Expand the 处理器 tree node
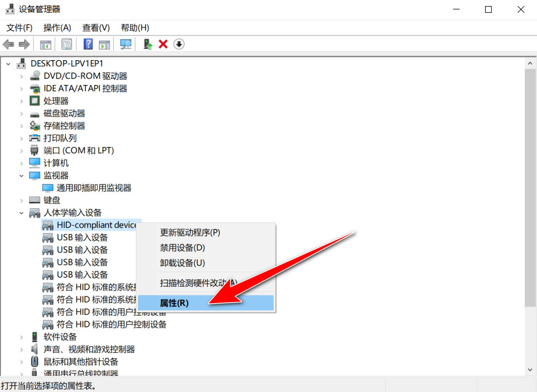 tap(22, 100)
